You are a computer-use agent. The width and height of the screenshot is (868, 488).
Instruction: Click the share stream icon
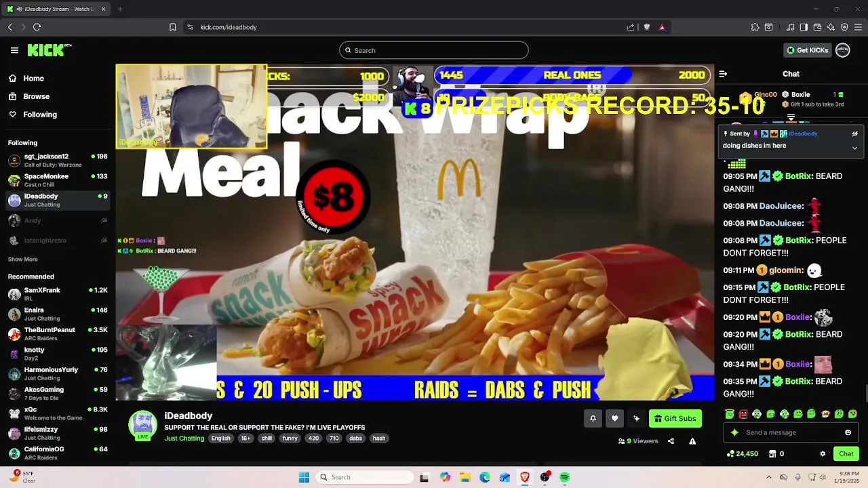point(671,441)
